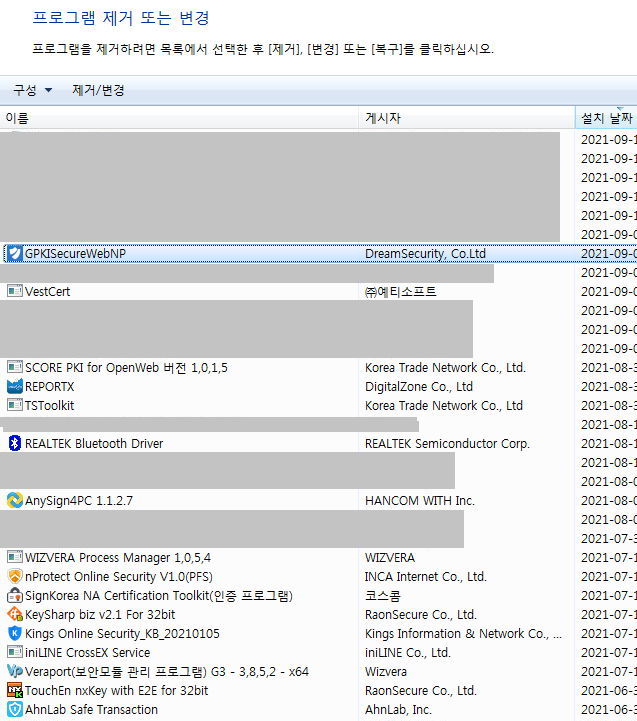
Task: Sort by the 게시자 column header
Action: coord(466,118)
